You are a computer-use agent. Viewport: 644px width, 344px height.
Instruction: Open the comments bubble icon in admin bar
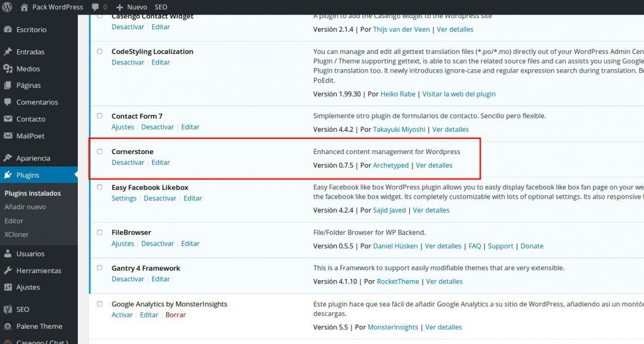click(95, 7)
